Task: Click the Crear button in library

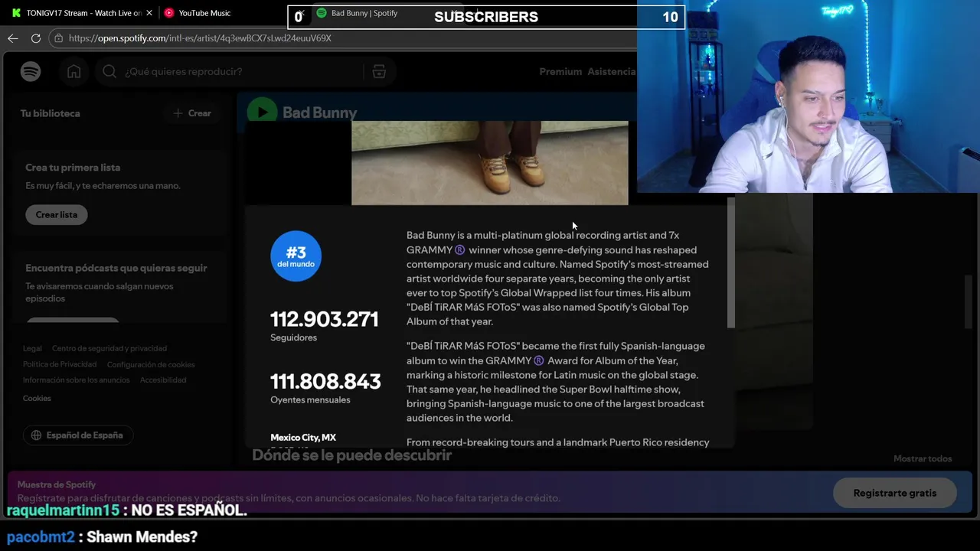Action: click(x=191, y=113)
